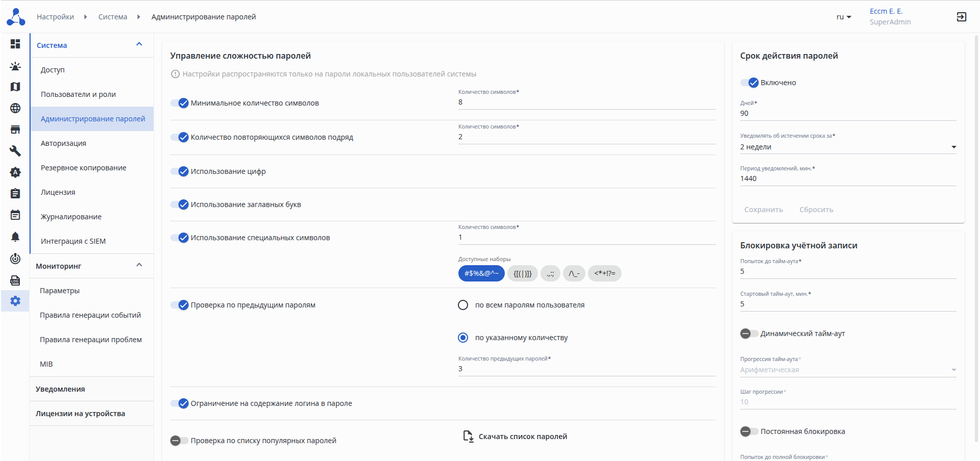Click the globe network icon in sidebar
The image size is (980, 461).
click(15, 108)
